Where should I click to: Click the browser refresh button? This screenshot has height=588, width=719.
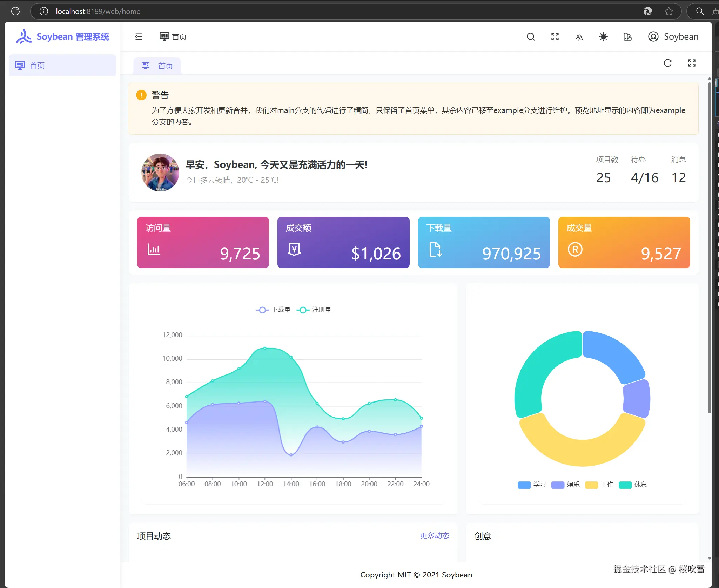point(15,11)
